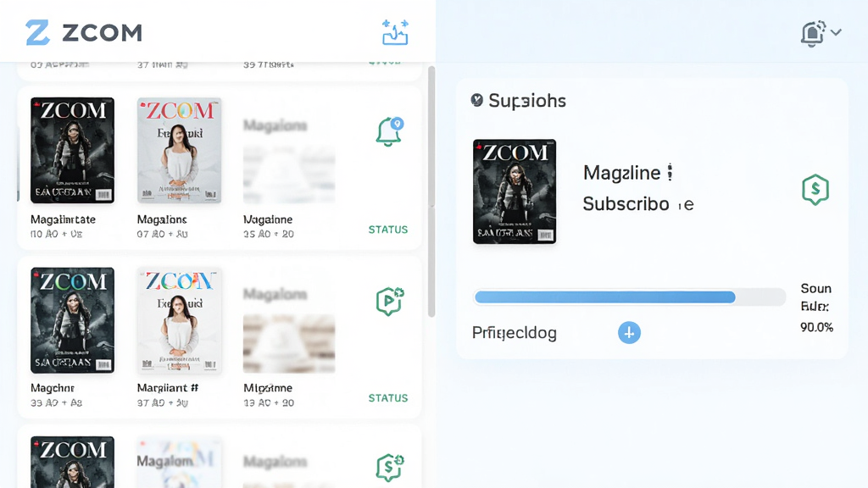
Task: Open the blurred Magalone cover thumbnail
Action: click(289, 174)
